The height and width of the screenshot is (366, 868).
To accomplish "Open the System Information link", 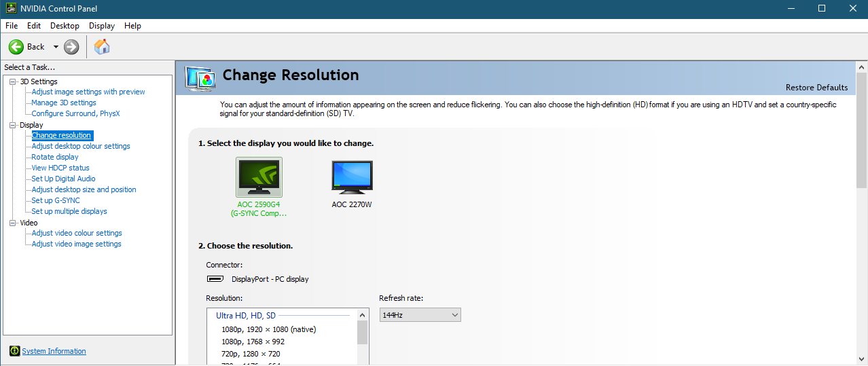I will pyautogui.click(x=54, y=351).
